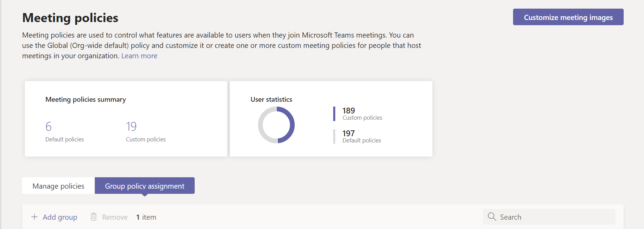Click the purple Custom policies legend bar
Viewport: 644px width, 229px height.
pos(334,114)
